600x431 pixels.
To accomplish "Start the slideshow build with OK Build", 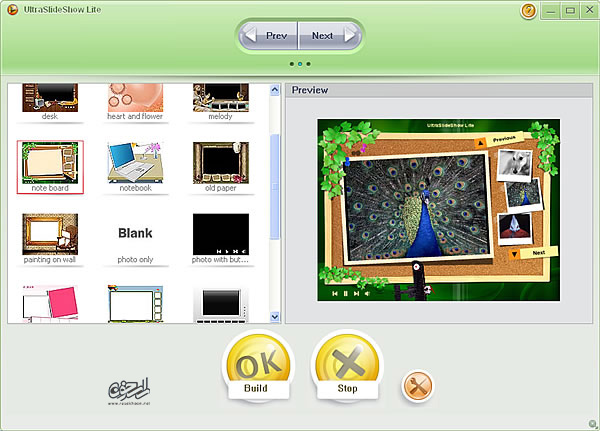I will pyautogui.click(x=258, y=367).
